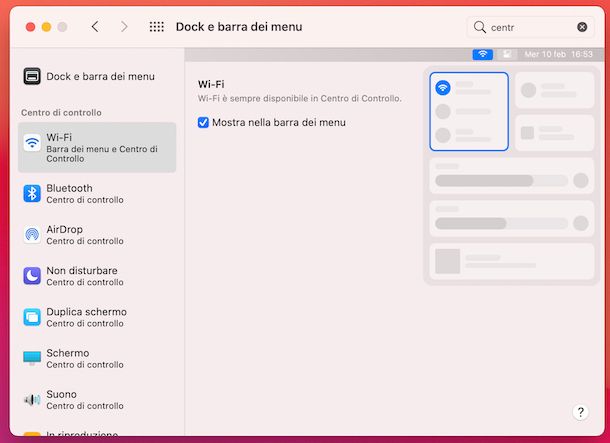610x443 pixels.
Task: Open Non disturbare settings in sidebar
Action: [97, 276]
